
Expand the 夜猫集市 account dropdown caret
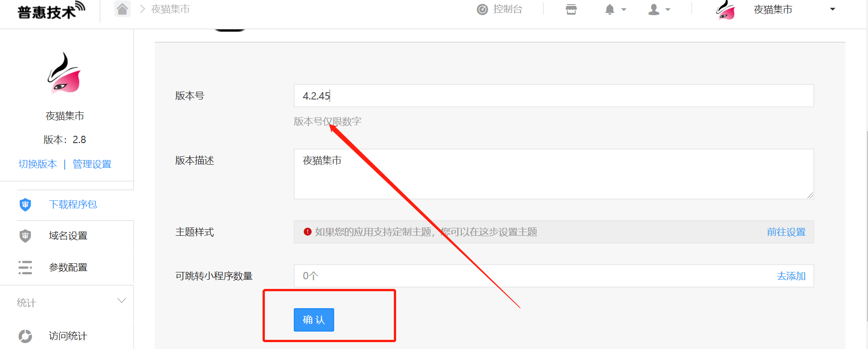point(833,9)
